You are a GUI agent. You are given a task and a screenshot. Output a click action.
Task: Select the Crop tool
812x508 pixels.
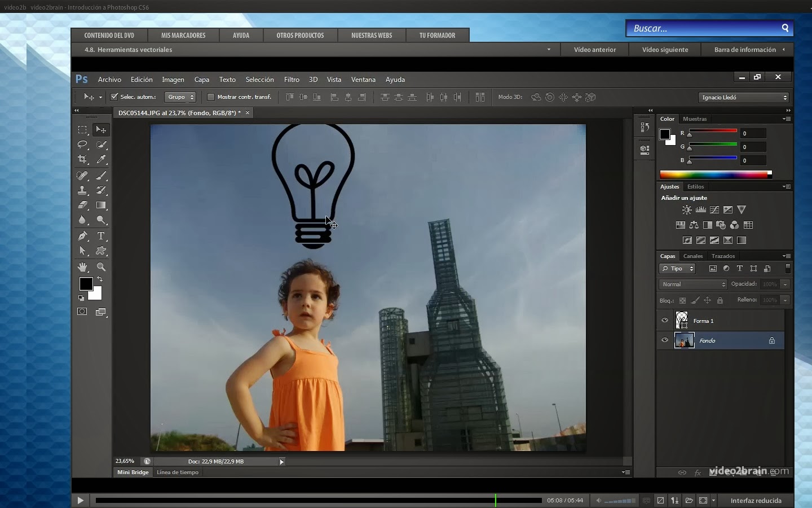click(x=82, y=160)
